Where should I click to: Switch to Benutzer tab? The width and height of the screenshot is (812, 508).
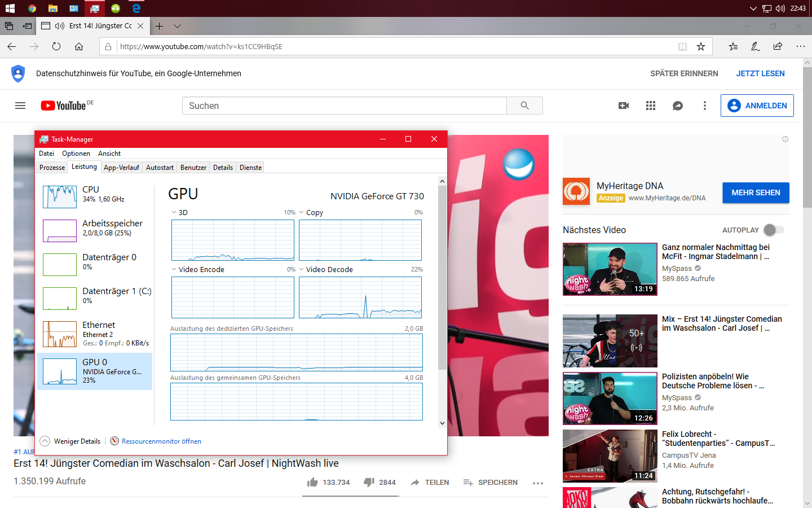click(193, 168)
